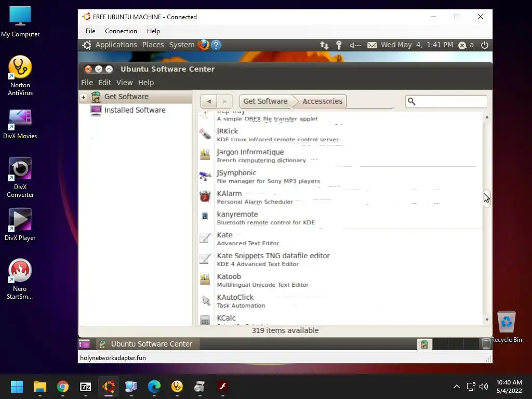Click the Windows Start button
Image resolution: width=532 pixels, height=399 pixels.
17,387
